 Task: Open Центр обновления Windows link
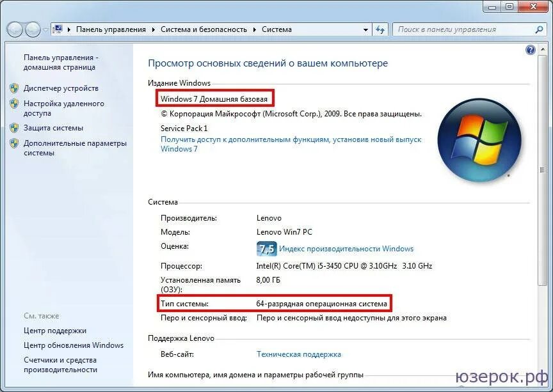(x=74, y=345)
